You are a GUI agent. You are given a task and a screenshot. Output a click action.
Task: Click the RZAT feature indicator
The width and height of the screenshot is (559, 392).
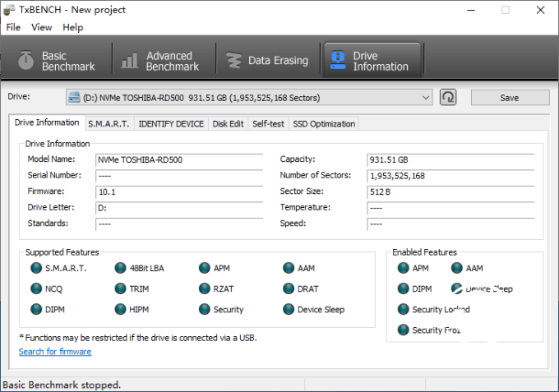tap(204, 288)
